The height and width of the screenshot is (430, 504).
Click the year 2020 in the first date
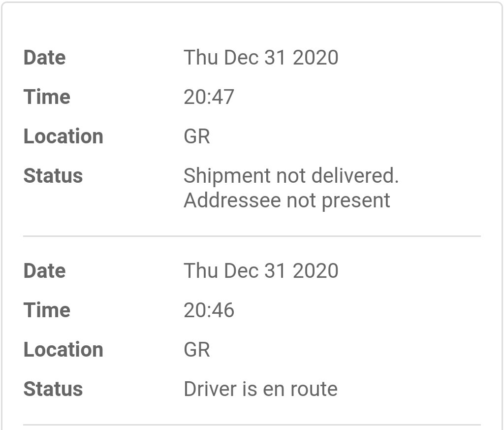pyautogui.click(x=315, y=58)
